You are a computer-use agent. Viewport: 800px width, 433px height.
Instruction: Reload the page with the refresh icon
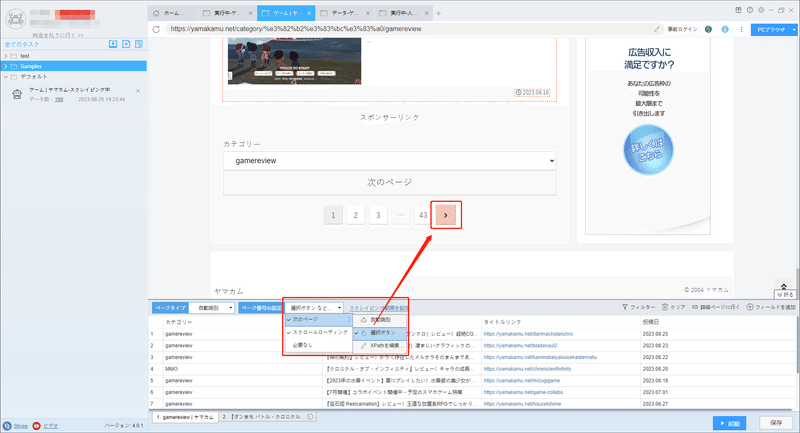click(156, 29)
